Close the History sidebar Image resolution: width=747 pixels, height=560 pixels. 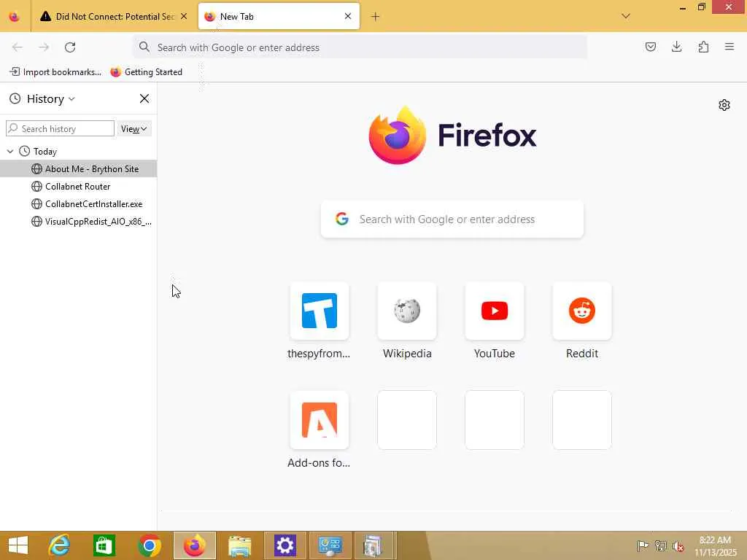coord(144,98)
